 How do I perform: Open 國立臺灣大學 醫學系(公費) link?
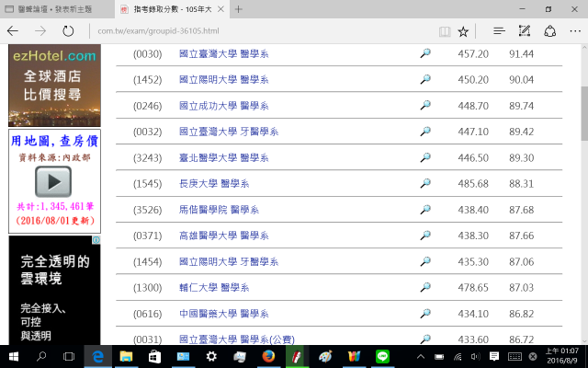[237, 339]
